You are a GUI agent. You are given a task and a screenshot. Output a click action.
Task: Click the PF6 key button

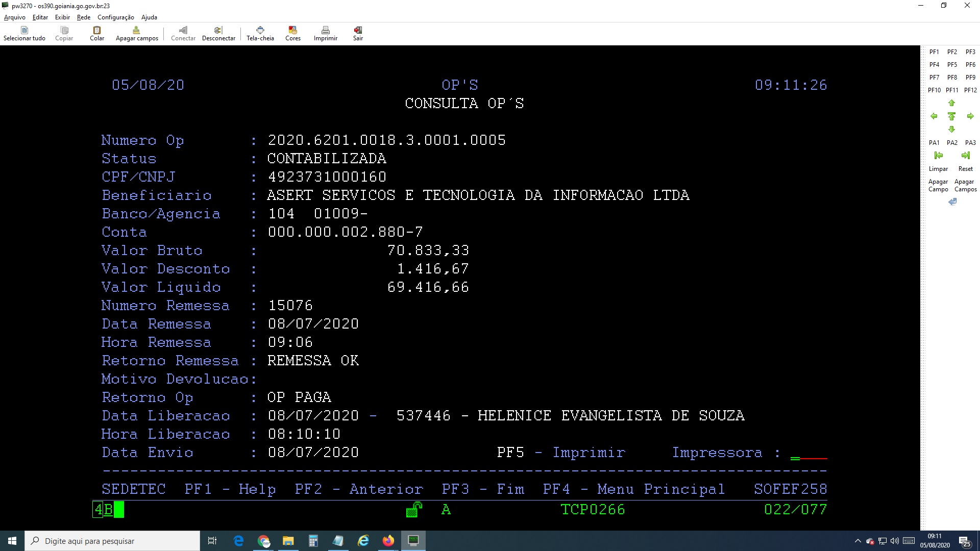pyautogui.click(x=970, y=65)
